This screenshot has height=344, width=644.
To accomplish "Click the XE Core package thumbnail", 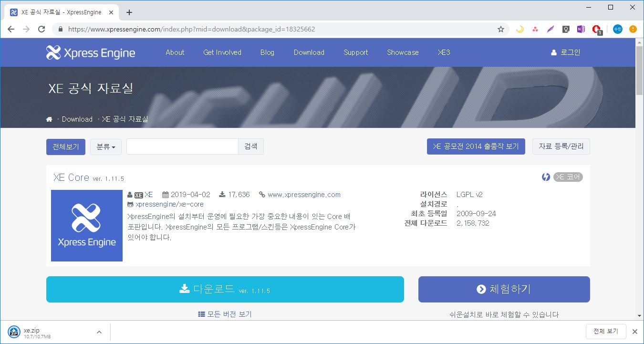I will pyautogui.click(x=87, y=226).
